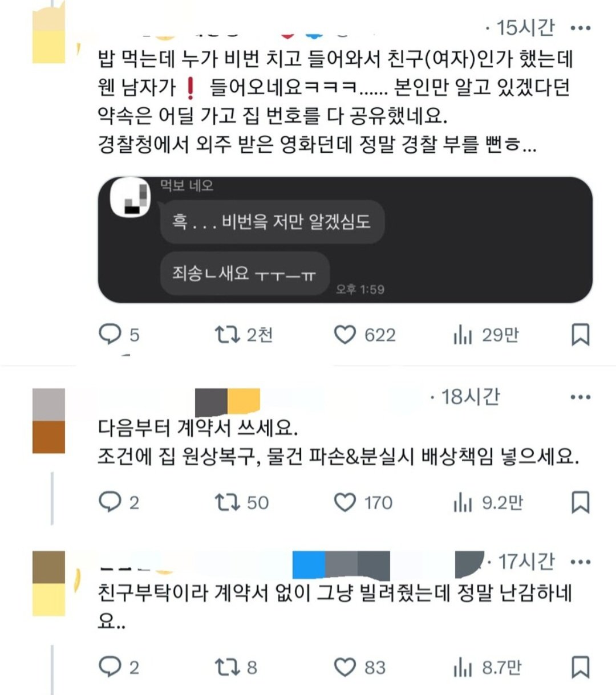This screenshot has width=616, height=695.
Task: Open more menu on the 18시간 tweet
Action: (x=580, y=397)
